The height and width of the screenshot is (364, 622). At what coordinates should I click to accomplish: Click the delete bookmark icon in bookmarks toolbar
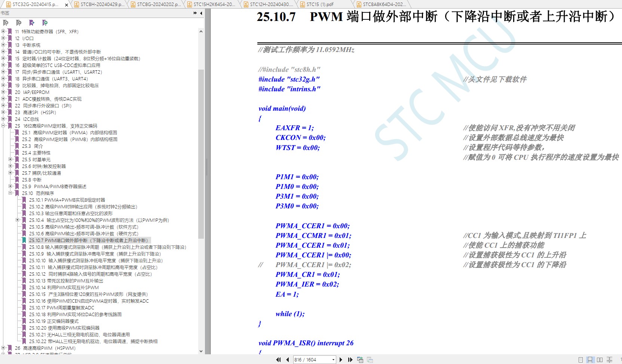click(6, 23)
